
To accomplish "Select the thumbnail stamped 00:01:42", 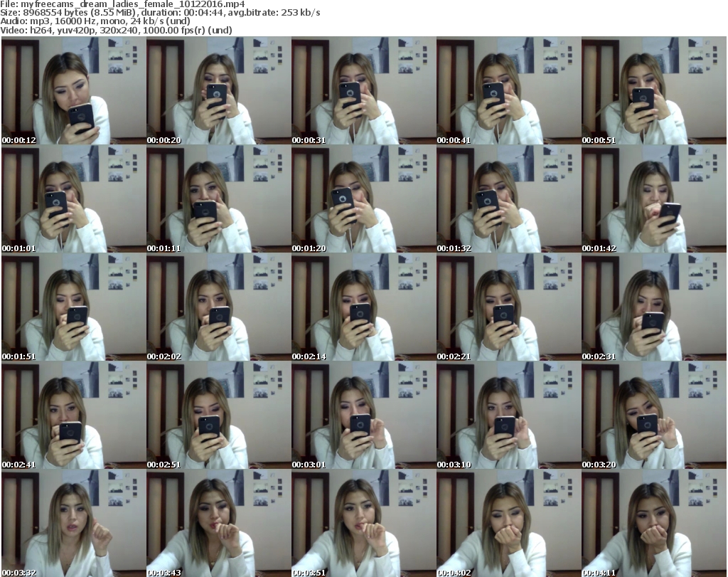I will (654, 198).
